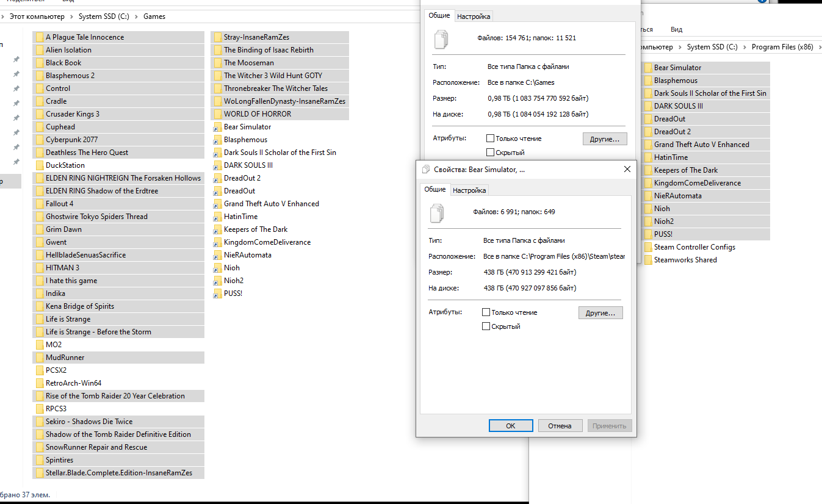The image size is (822, 504).
Task: Expand chevron between System SSD (C:) and Games
Action: pyautogui.click(x=137, y=16)
